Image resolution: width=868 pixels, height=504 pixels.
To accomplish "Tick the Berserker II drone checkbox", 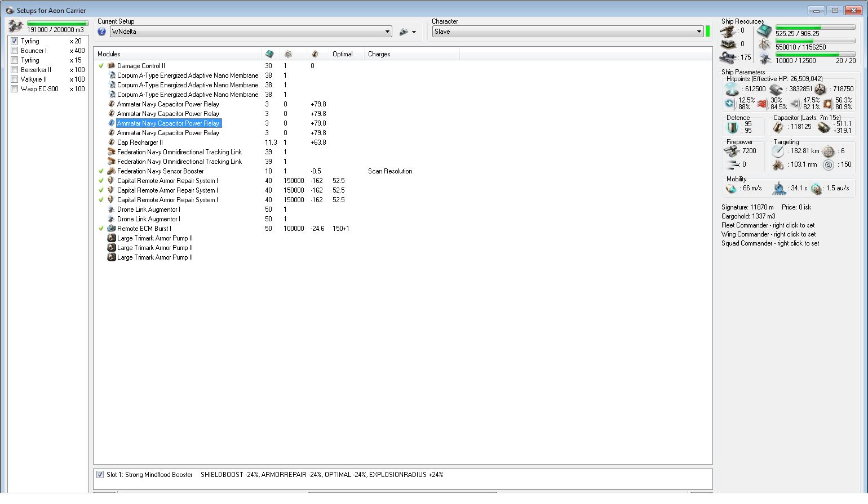I will (15, 70).
